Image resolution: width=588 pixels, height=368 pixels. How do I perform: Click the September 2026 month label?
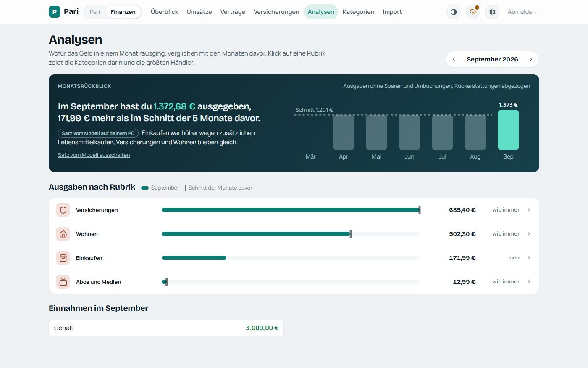coord(492,59)
